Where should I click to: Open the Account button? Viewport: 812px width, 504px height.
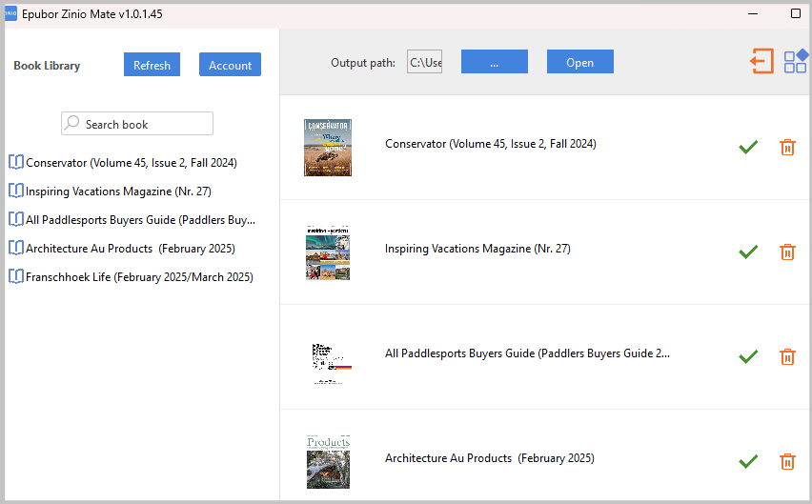pos(230,65)
